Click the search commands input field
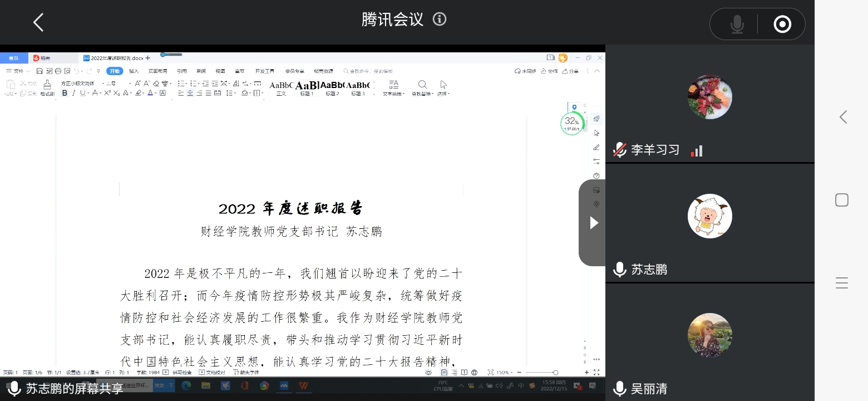The image size is (868, 401). (373, 71)
